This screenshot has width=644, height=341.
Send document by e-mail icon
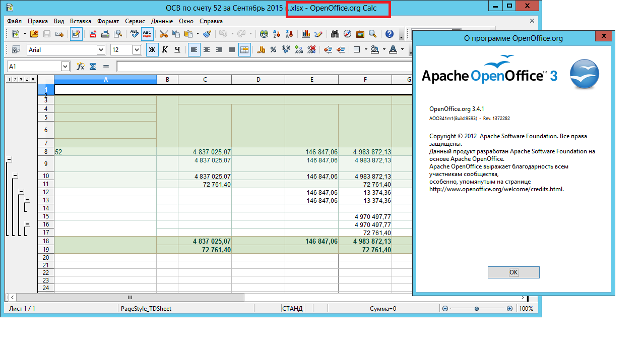pyautogui.click(x=59, y=34)
